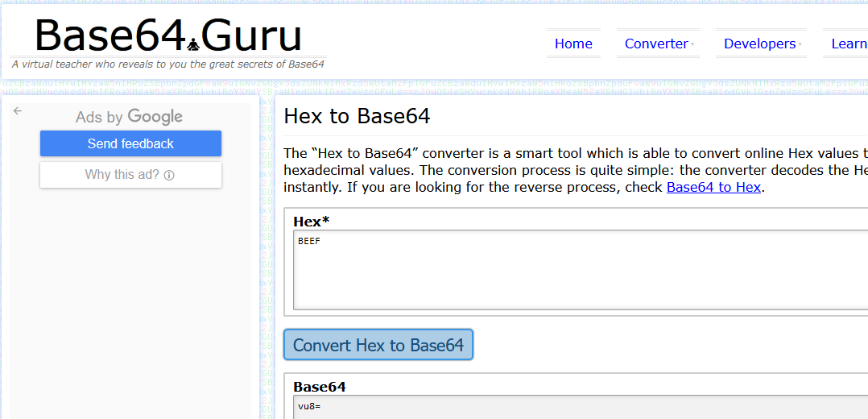Click inside the Hex input textarea

580,270
